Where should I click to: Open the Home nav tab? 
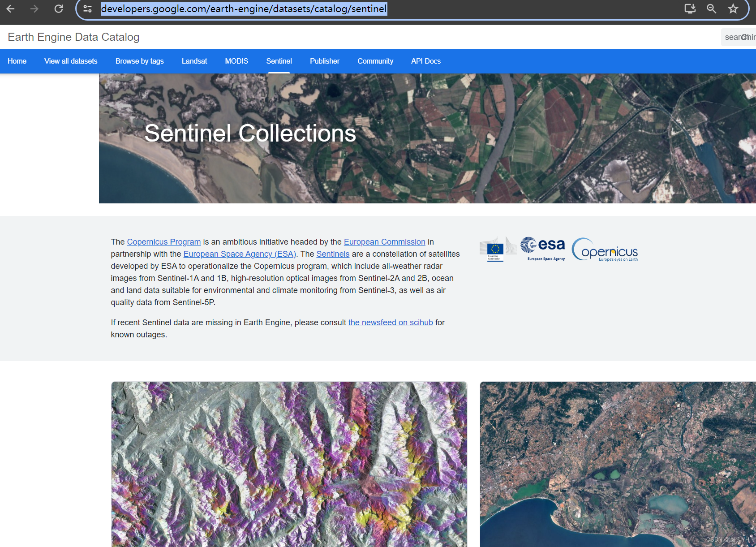pyautogui.click(x=17, y=61)
